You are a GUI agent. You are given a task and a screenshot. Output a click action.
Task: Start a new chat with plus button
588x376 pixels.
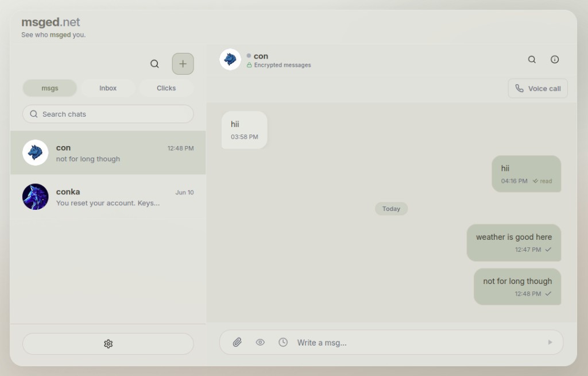pos(183,64)
